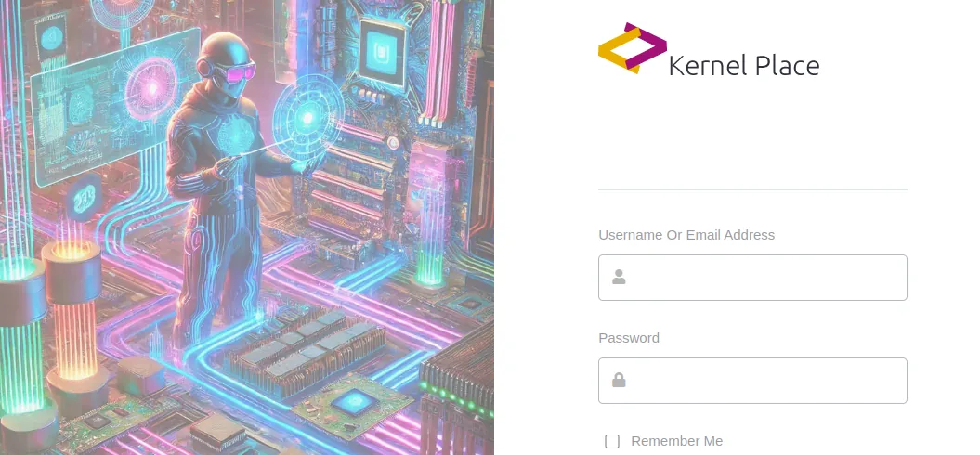Toggle the Remember Me checkbox
The image size is (980, 455).
[612, 441]
